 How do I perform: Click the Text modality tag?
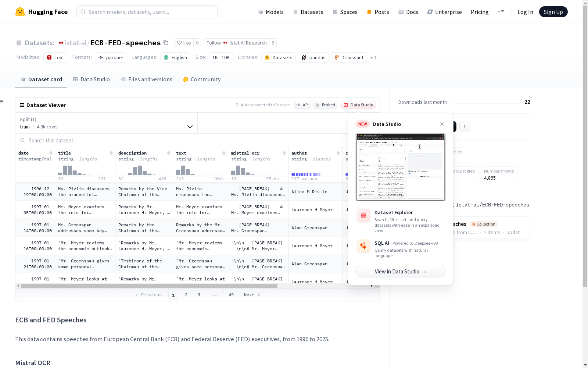tap(55, 57)
